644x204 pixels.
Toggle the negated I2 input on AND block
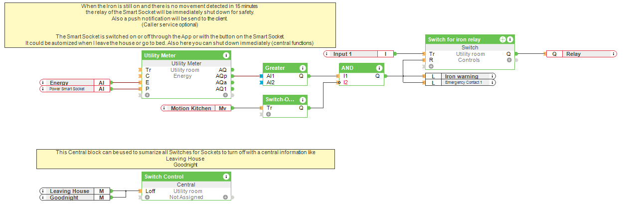click(340, 82)
